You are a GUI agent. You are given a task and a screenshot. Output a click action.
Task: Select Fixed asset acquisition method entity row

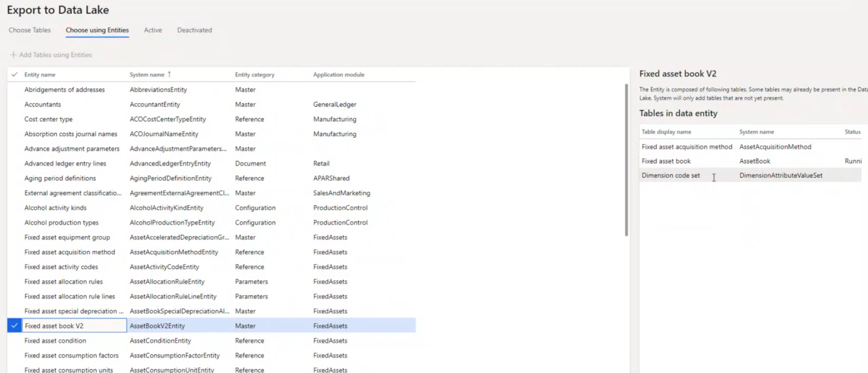point(211,252)
